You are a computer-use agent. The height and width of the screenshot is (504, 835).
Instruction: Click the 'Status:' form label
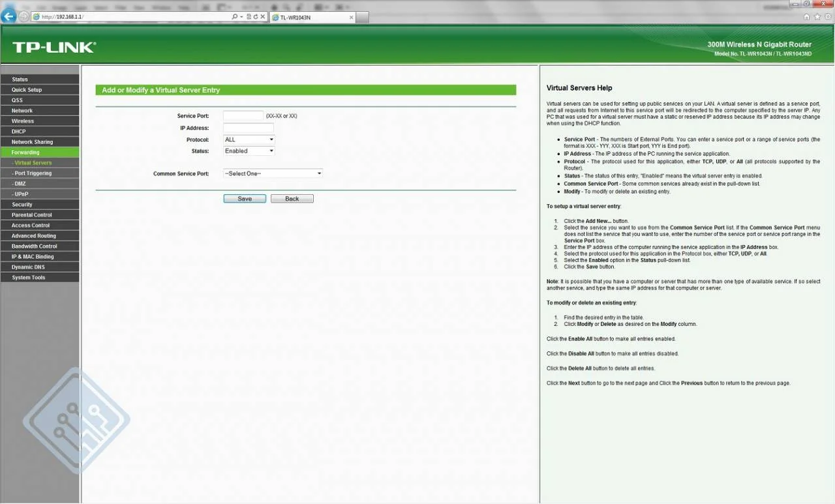coord(200,151)
